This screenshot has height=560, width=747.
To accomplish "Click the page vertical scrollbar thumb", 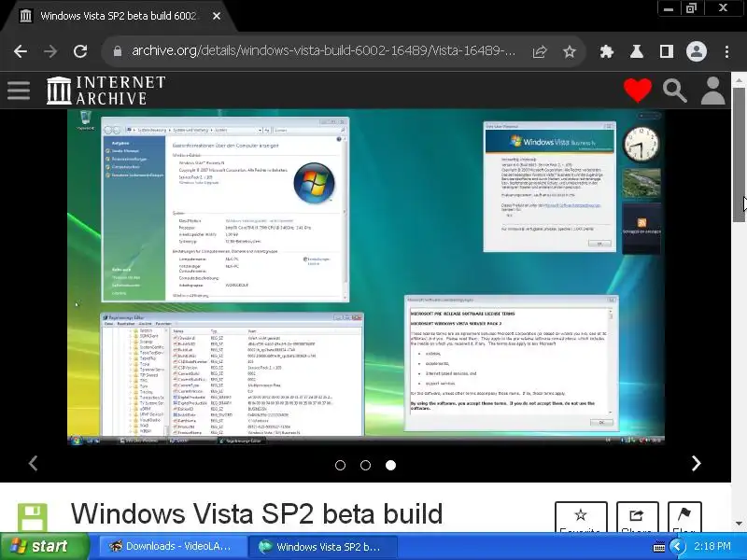I will pos(739,155).
